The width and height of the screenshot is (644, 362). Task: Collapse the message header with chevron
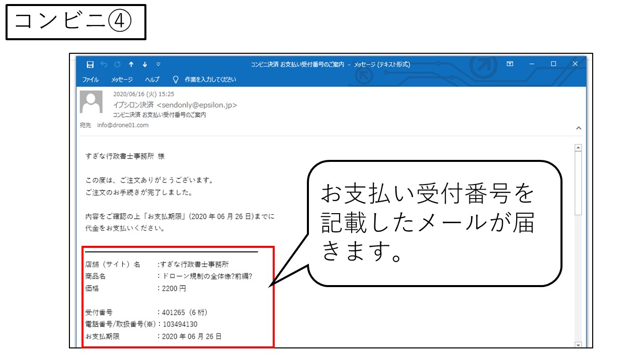[x=578, y=128]
